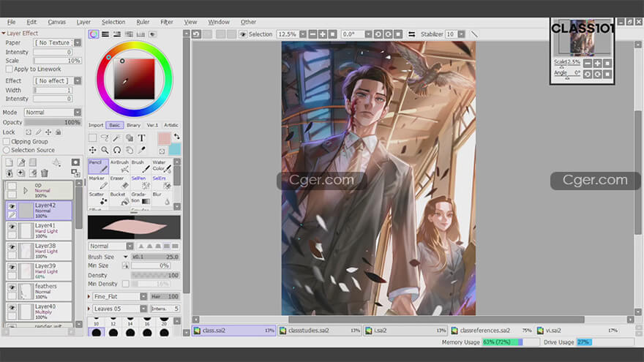The height and width of the screenshot is (362, 644).
Task: Open the Canvas menu
Action: (56, 22)
